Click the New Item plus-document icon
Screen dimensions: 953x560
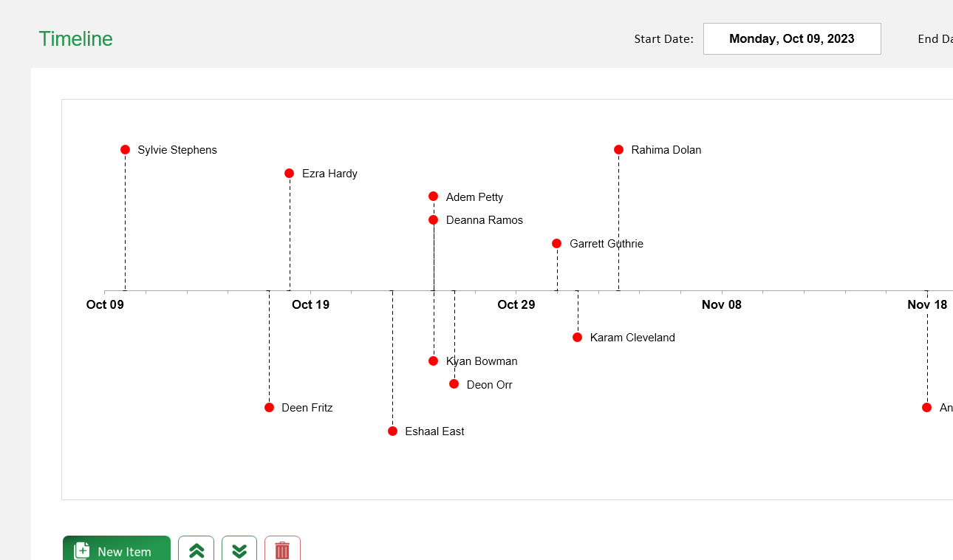[x=81, y=550]
